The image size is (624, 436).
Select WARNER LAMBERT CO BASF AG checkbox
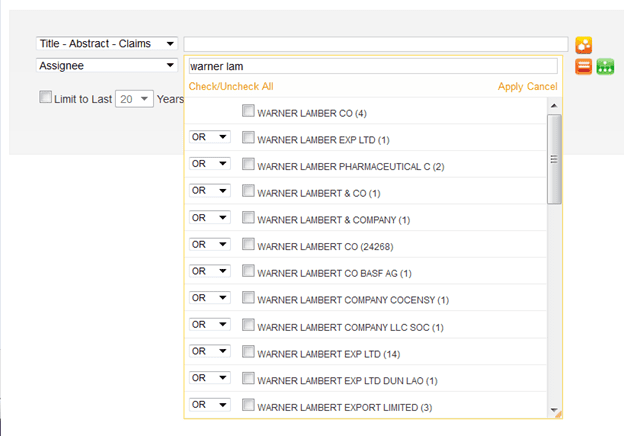[248, 271]
